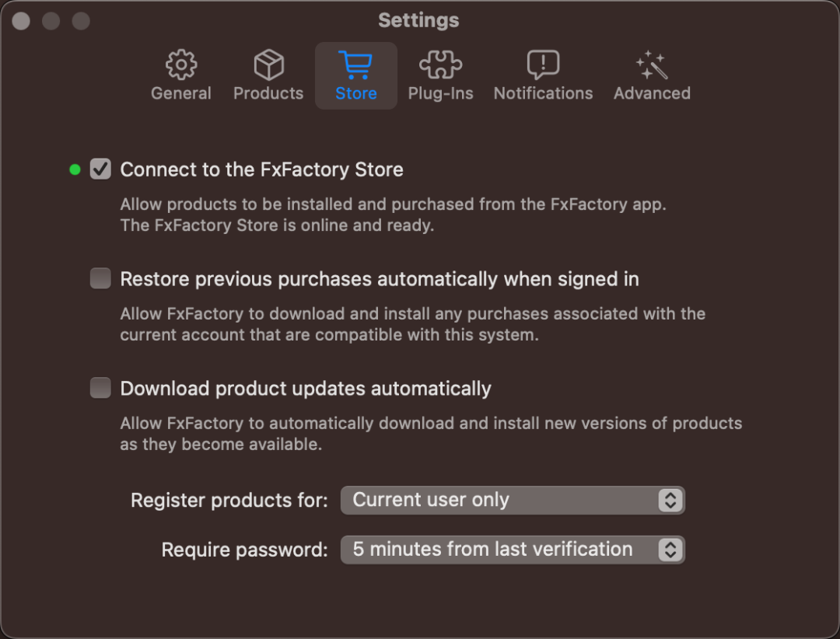Select the Notifications speech bubble icon
840x639 pixels.
pos(543,65)
